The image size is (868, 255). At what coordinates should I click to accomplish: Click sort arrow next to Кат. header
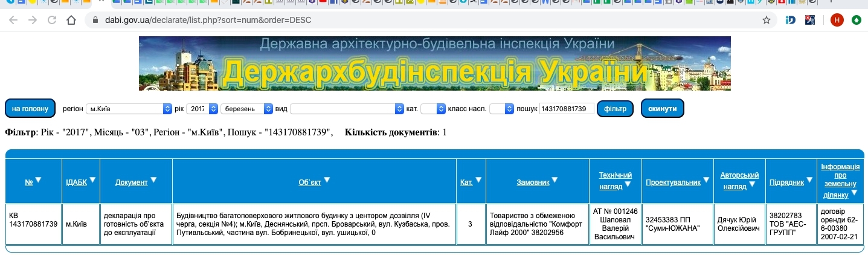pos(478,180)
